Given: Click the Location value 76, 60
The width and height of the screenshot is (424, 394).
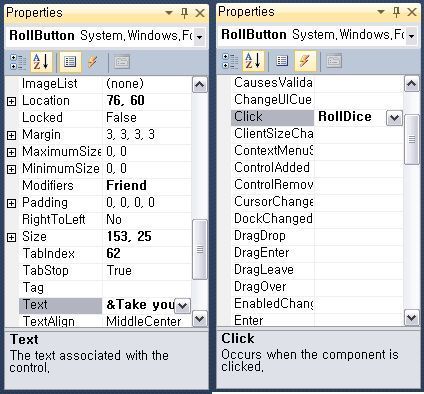Looking at the screenshot, I should (125, 101).
